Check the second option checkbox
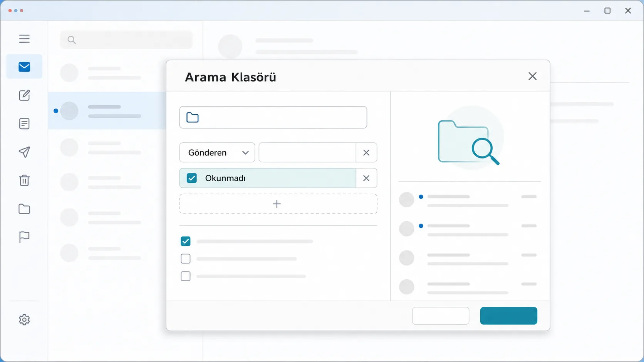 (x=186, y=259)
